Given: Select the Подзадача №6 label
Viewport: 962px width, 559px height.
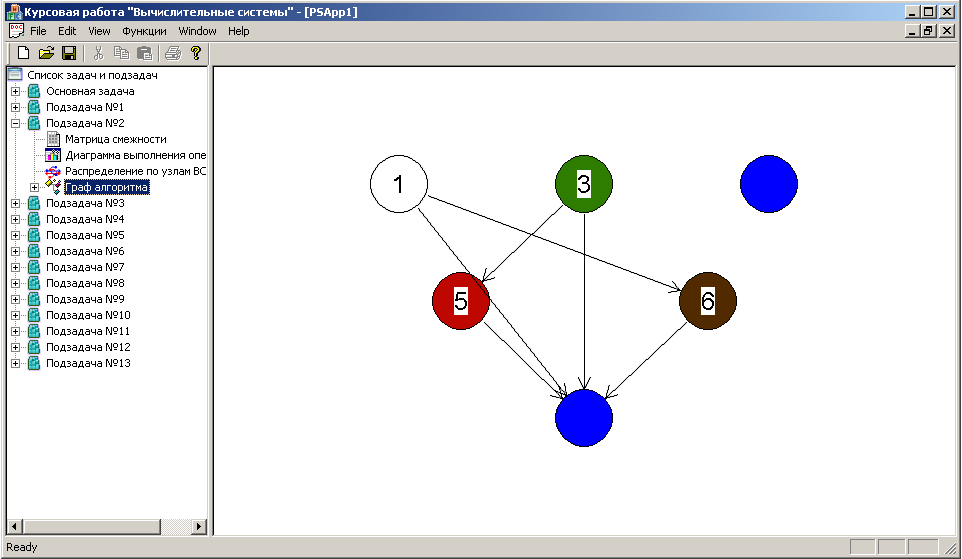Looking at the screenshot, I should [x=85, y=251].
